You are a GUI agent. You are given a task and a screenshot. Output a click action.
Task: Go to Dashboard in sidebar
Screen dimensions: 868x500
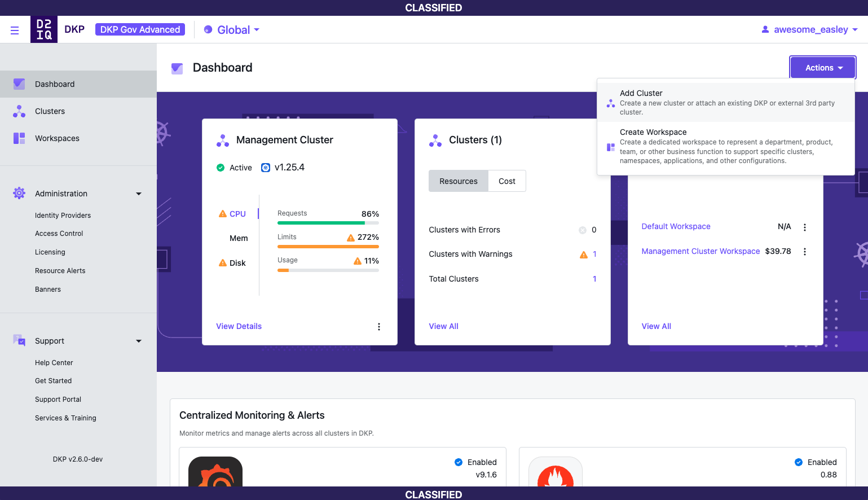coord(78,84)
